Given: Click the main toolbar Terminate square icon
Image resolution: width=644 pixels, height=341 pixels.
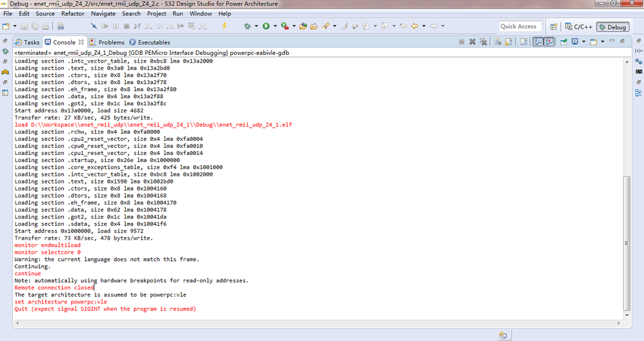Looking at the screenshot, I should tap(126, 26).
